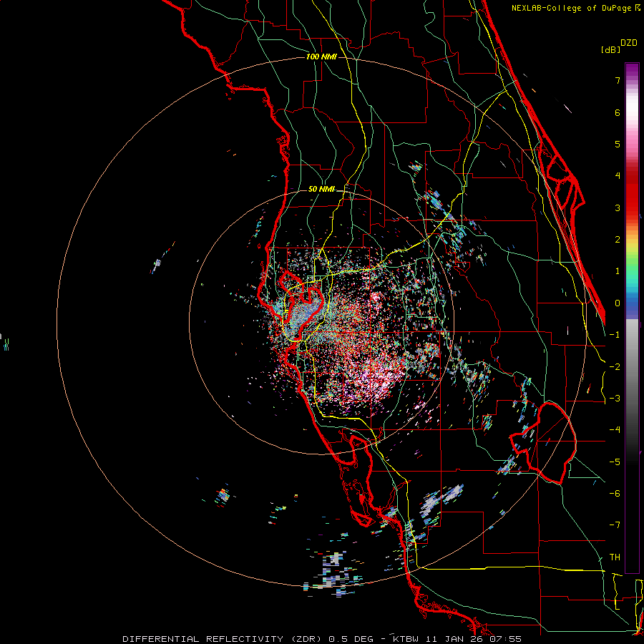Click the 2 value on color scale
Screen dimensions: 644x644
(x=618, y=240)
